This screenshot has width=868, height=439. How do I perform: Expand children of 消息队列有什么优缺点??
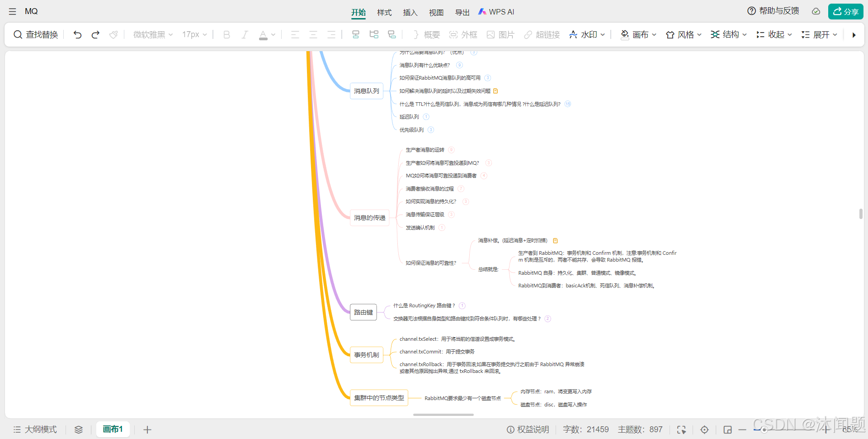tap(459, 65)
